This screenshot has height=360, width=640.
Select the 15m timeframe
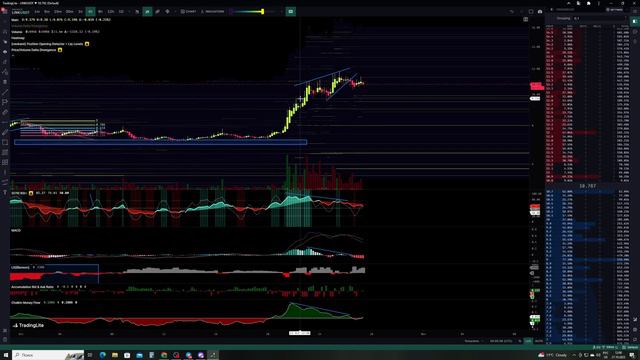point(58,11)
